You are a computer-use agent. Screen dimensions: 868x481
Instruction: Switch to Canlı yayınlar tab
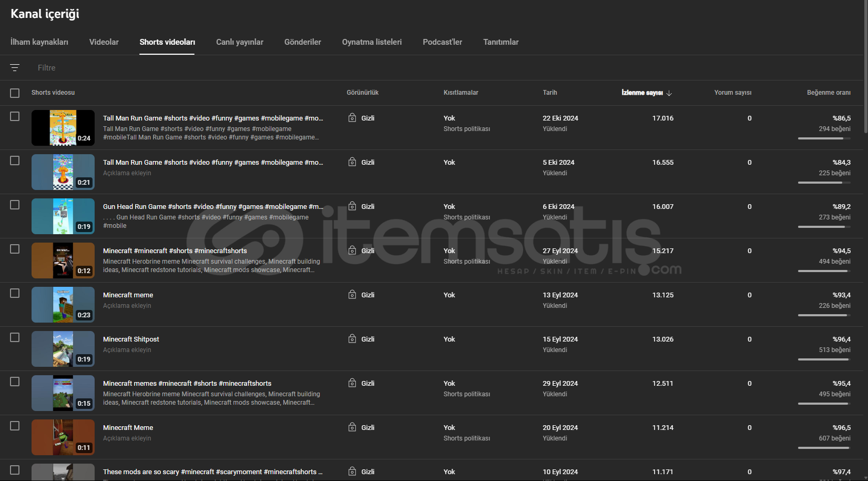(240, 42)
